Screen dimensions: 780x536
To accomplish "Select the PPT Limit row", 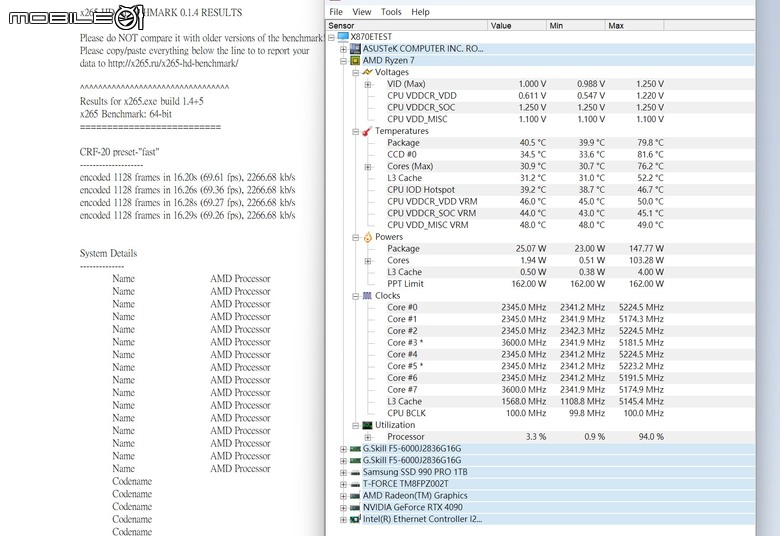I will [525, 284].
